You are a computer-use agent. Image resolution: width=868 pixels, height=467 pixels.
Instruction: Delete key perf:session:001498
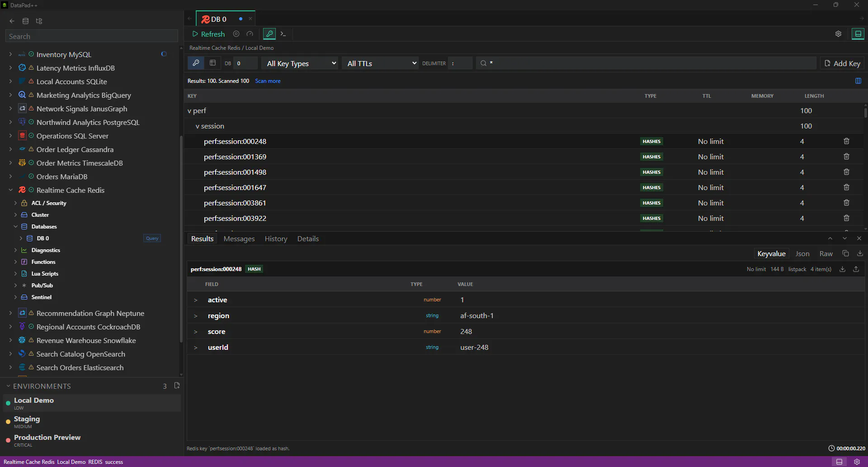pyautogui.click(x=846, y=172)
